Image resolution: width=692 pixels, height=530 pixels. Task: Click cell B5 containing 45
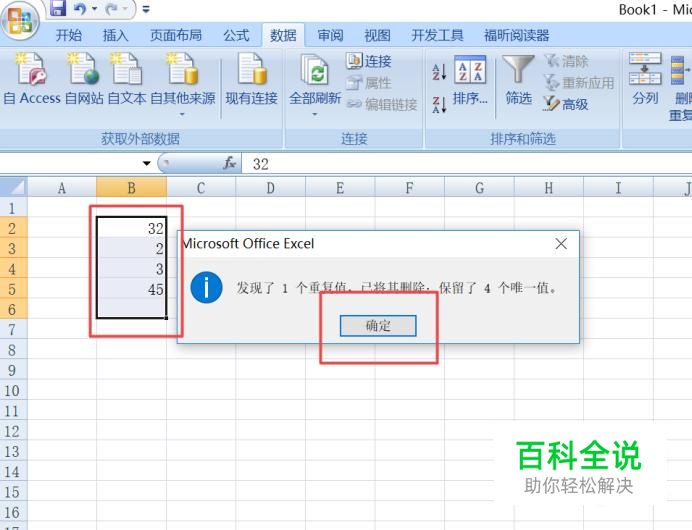point(132,289)
